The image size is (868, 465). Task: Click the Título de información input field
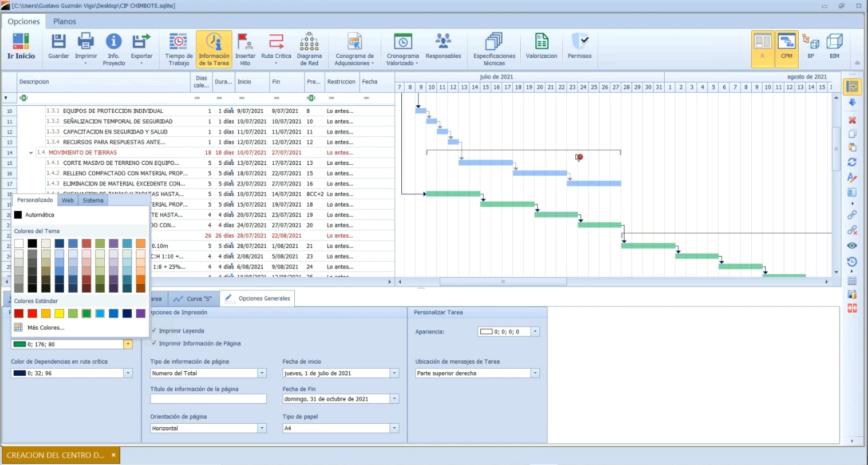208,399
